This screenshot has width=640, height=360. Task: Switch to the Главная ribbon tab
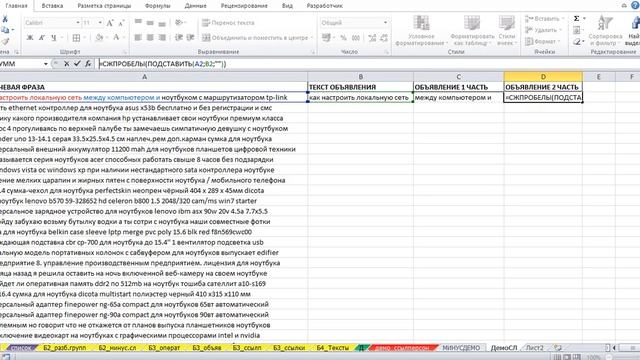tap(16, 6)
